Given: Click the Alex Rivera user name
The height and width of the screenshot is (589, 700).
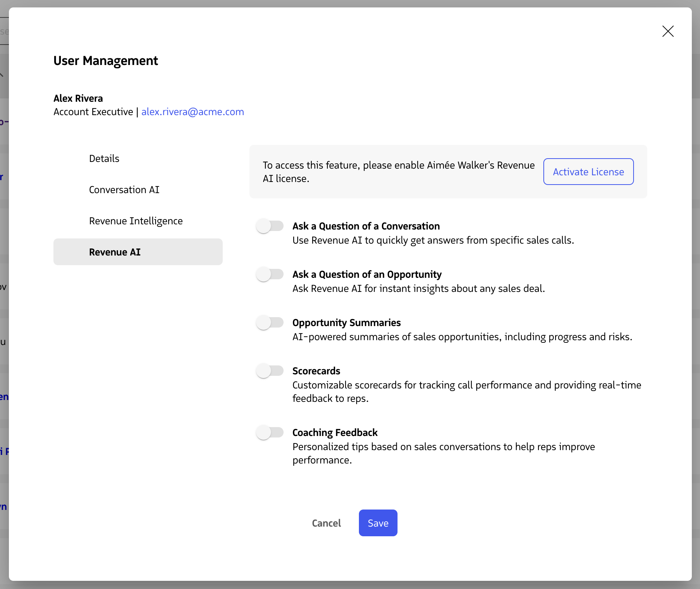Looking at the screenshot, I should [x=78, y=98].
